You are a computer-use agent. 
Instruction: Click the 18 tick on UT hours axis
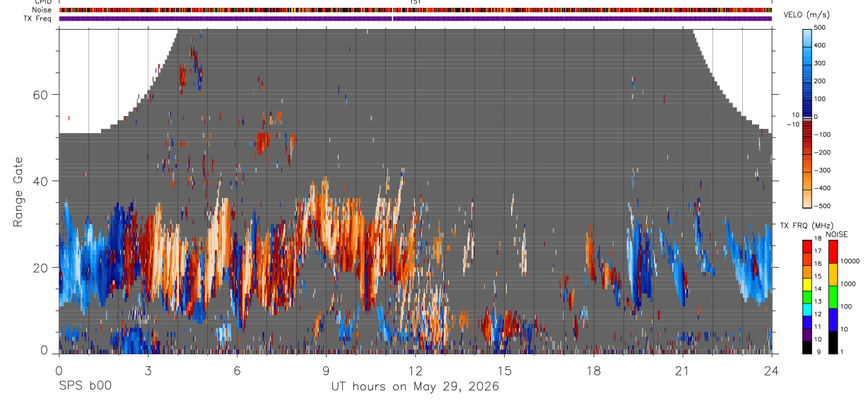coord(594,370)
